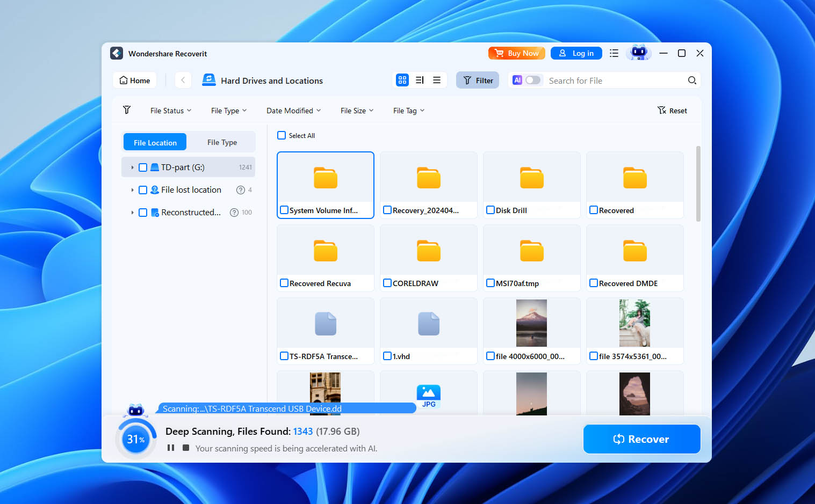
Task: Check the TD-part (G:) checkbox
Action: (x=143, y=167)
